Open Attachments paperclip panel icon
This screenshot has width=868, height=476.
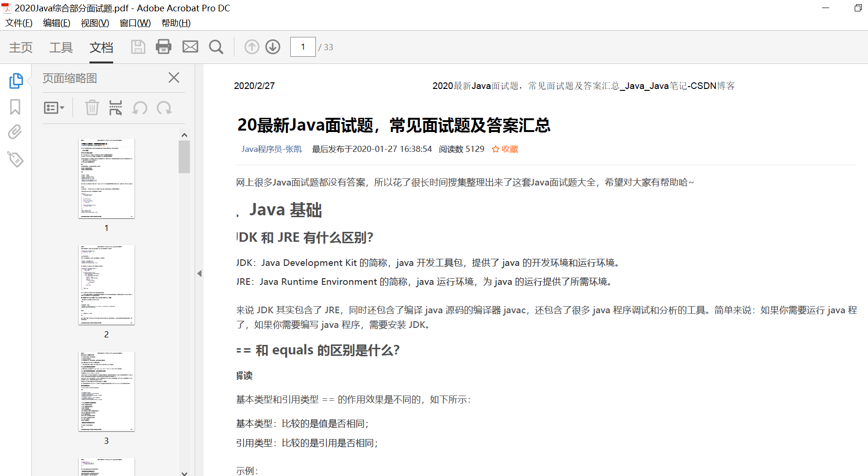(x=15, y=132)
